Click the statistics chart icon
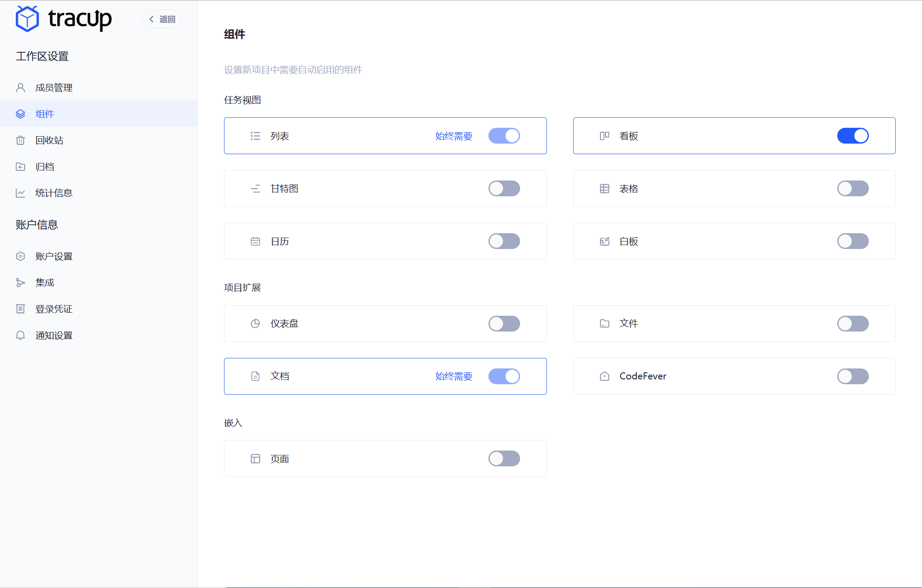Viewport: 922px width, 588px height. click(20, 193)
